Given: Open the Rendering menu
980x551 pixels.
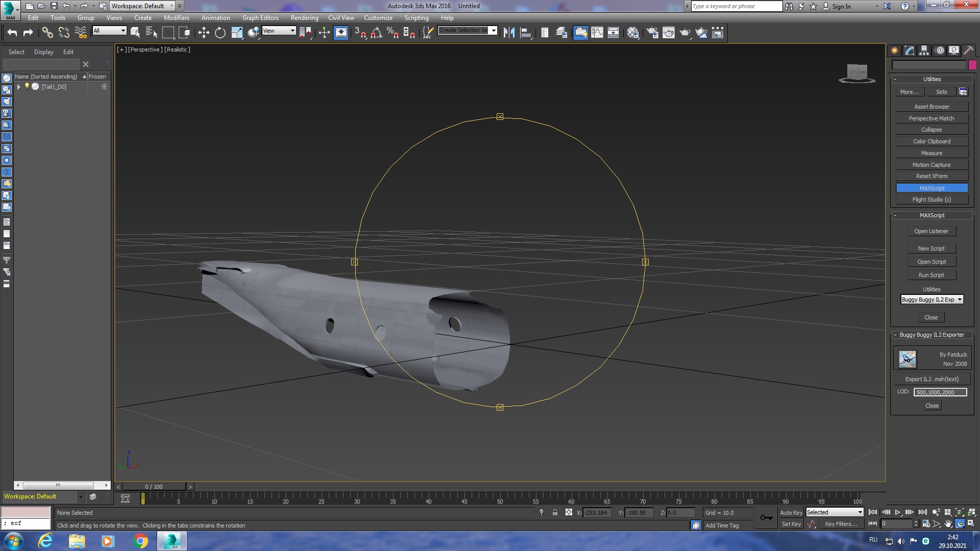Looking at the screenshot, I should tap(304, 18).
